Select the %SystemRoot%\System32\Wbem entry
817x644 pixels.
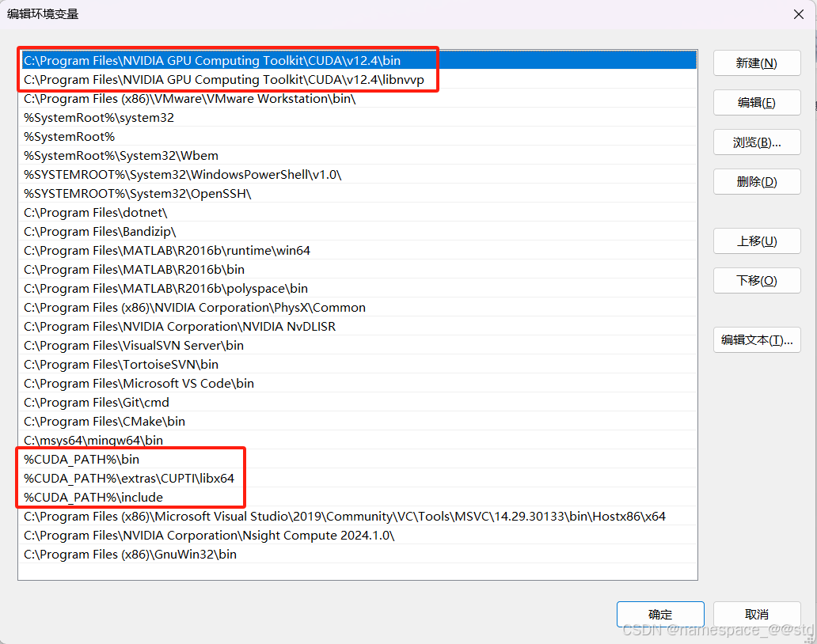click(x=358, y=156)
